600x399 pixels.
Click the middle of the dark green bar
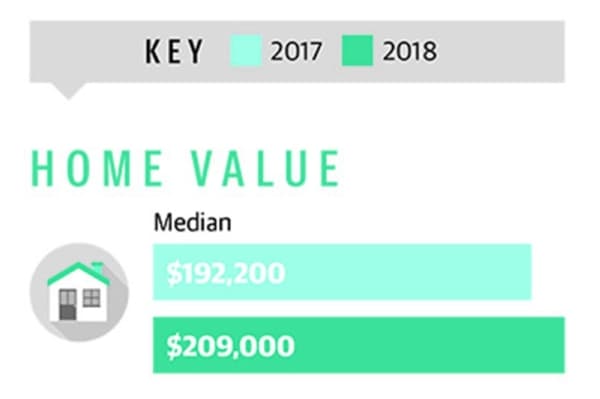pyautogui.click(x=359, y=345)
